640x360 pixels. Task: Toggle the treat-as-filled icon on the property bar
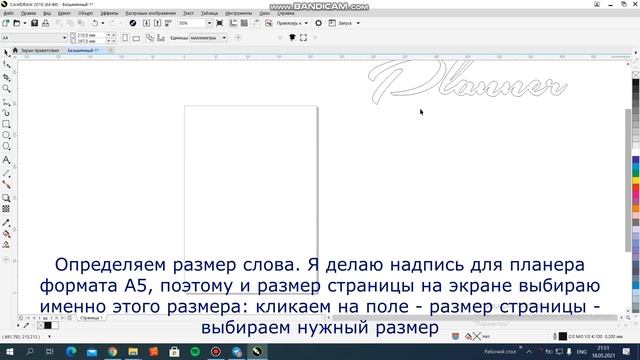pos(292,38)
